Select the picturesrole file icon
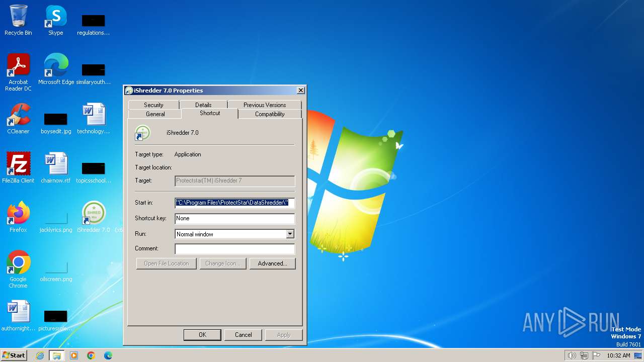The height and width of the screenshot is (362, 644). tap(56, 321)
